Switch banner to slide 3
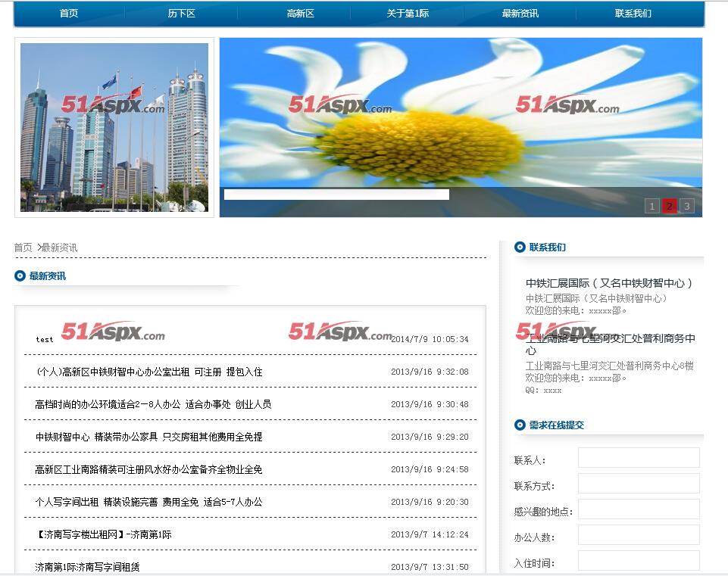The height and width of the screenshot is (576, 728). click(x=686, y=206)
